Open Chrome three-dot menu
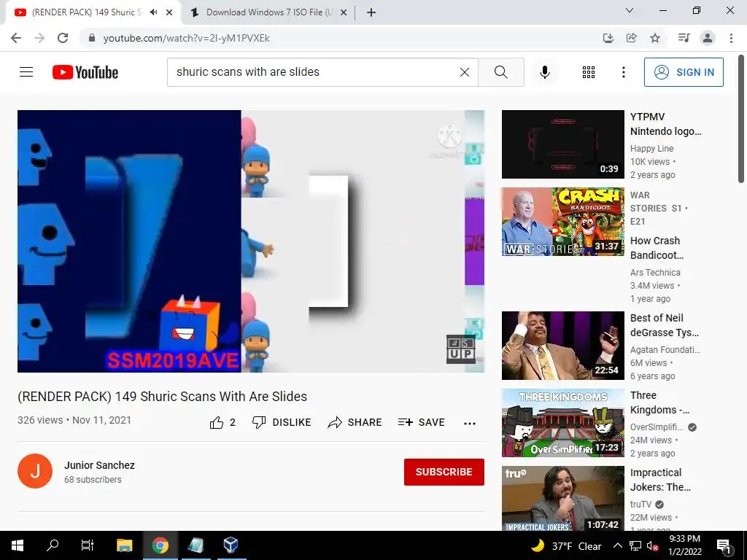The image size is (747, 560). click(731, 38)
